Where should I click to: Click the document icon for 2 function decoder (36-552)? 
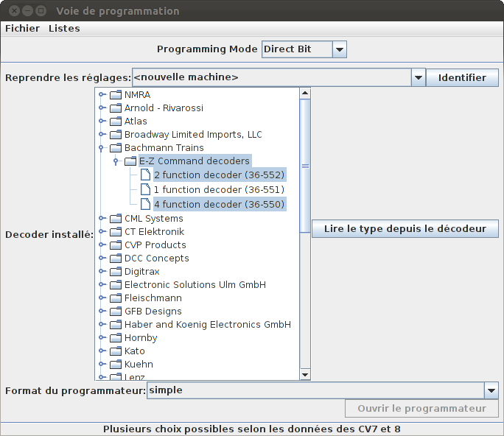(x=145, y=175)
